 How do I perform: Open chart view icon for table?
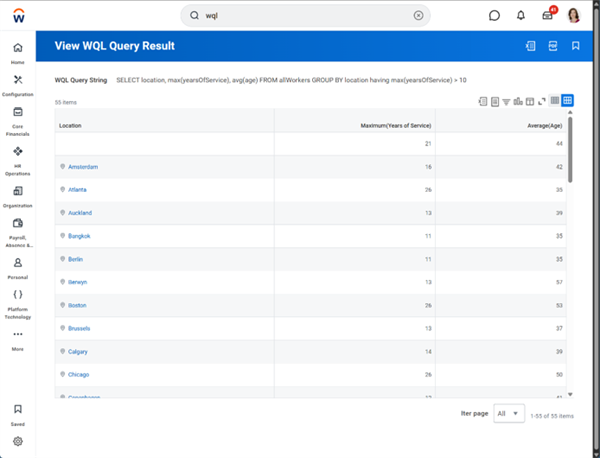tap(518, 101)
